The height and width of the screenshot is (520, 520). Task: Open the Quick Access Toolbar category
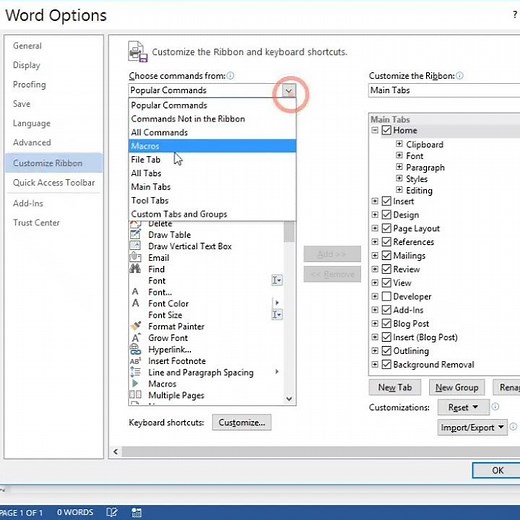pos(54,183)
